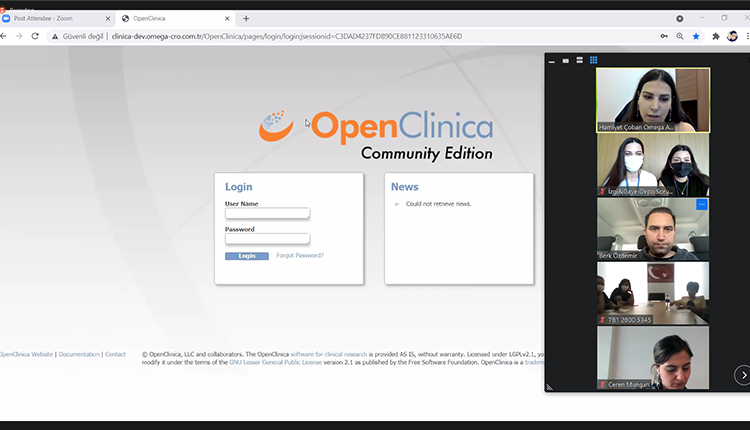Select grid gallery view in Zoom panel
This screenshot has width=750, height=430.
594,60
